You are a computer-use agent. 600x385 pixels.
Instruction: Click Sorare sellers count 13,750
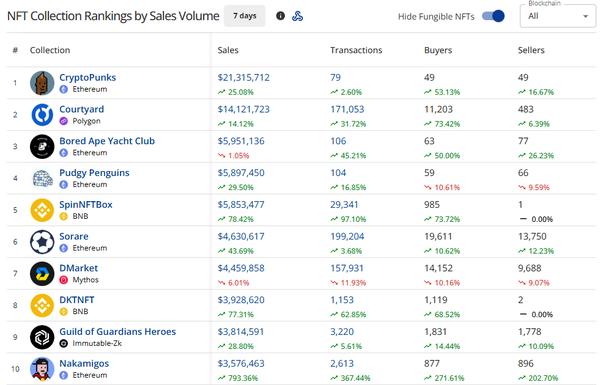532,236
